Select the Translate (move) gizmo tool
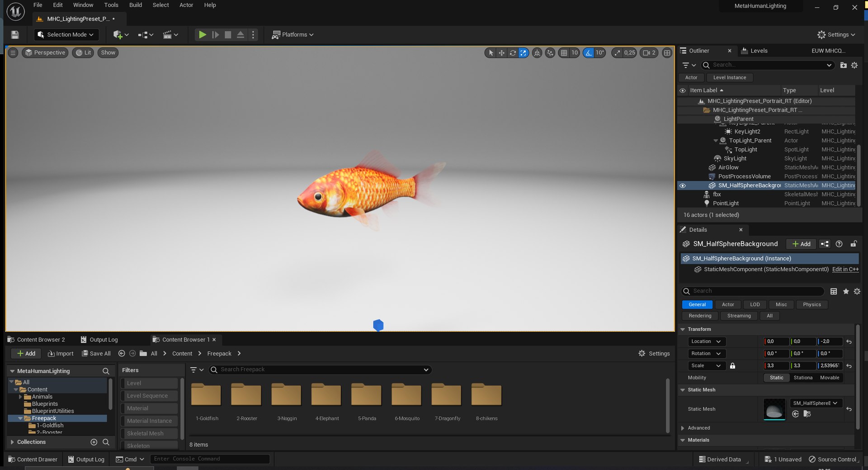This screenshot has height=470, width=868. 501,53
